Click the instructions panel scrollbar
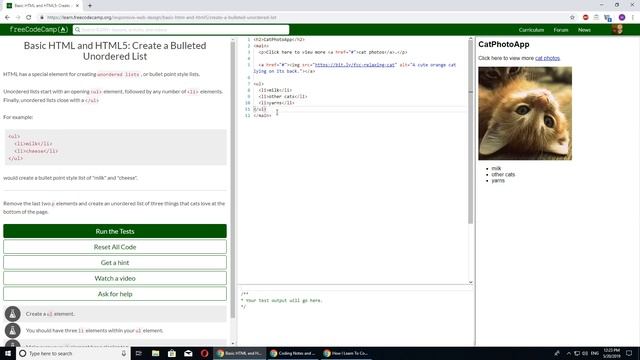The height and width of the screenshot is (360, 640). click(x=233, y=180)
